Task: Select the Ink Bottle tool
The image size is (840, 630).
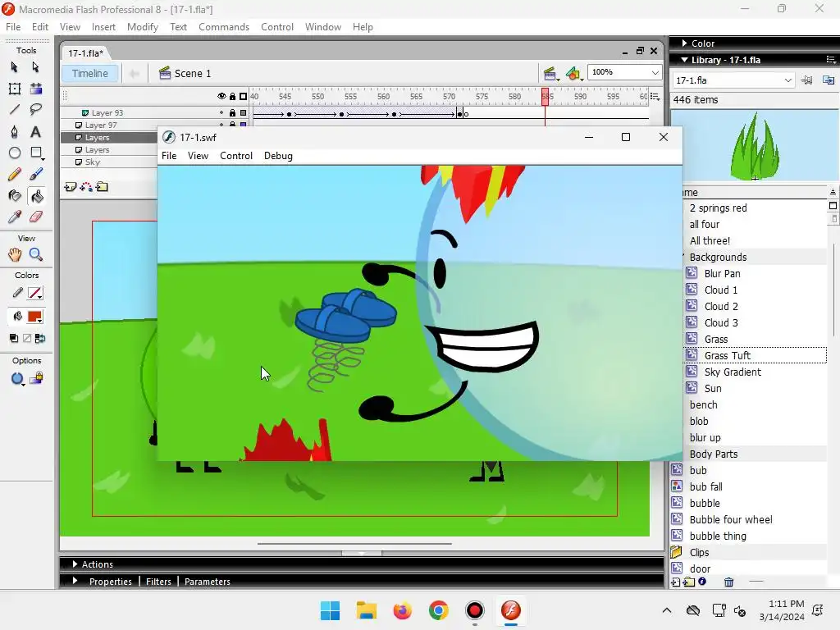Action: click(15, 196)
